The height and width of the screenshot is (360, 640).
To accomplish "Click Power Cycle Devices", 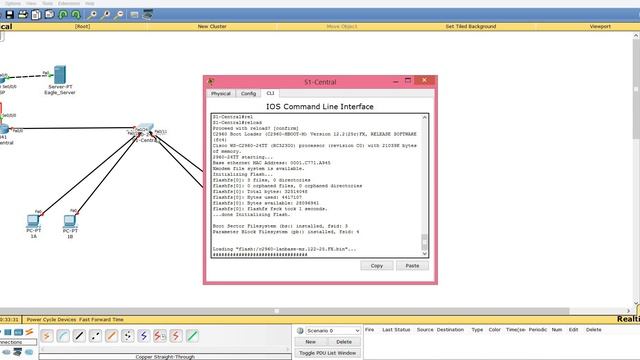I will [51, 320].
